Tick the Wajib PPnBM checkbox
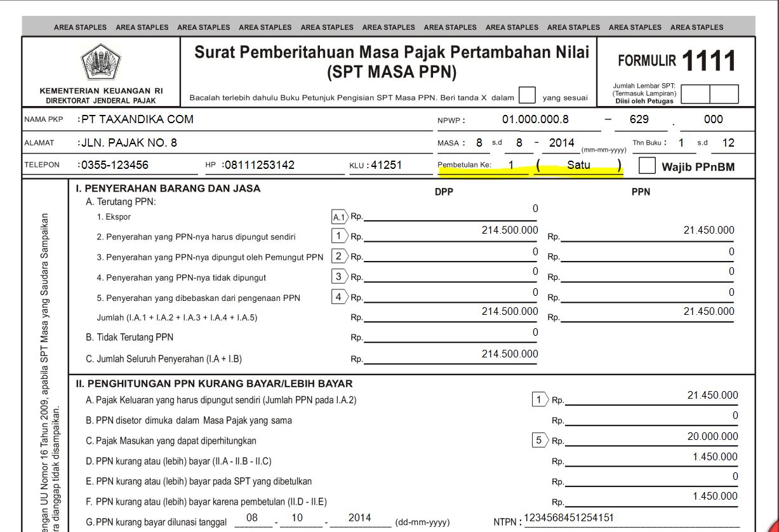Viewport: 779px width, 532px height. coord(646,166)
